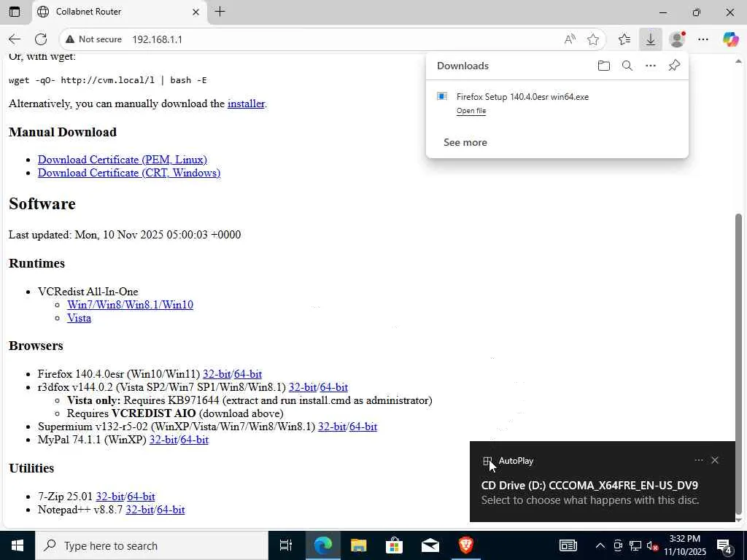Image resolution: width=747 pixels, height=560 pixels.
Task: Click the Not secure site info warning
Action: point(94,39)
